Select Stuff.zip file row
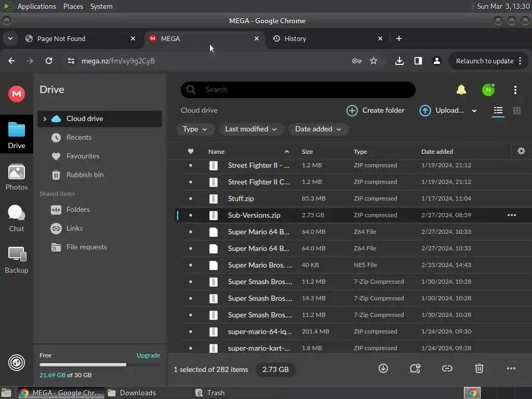532x399 pixels. click(x=353, y=198)
